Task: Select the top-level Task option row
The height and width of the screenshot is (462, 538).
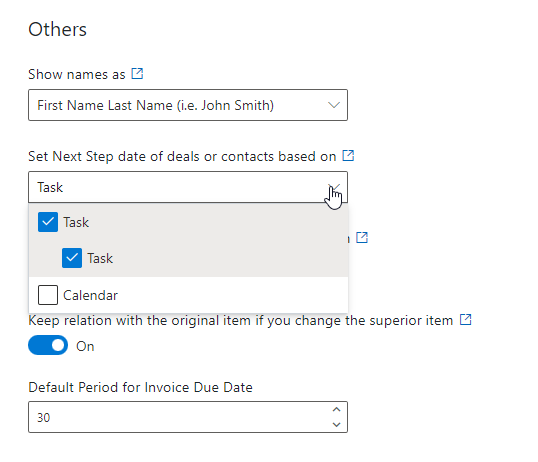Action: [188, 222]
